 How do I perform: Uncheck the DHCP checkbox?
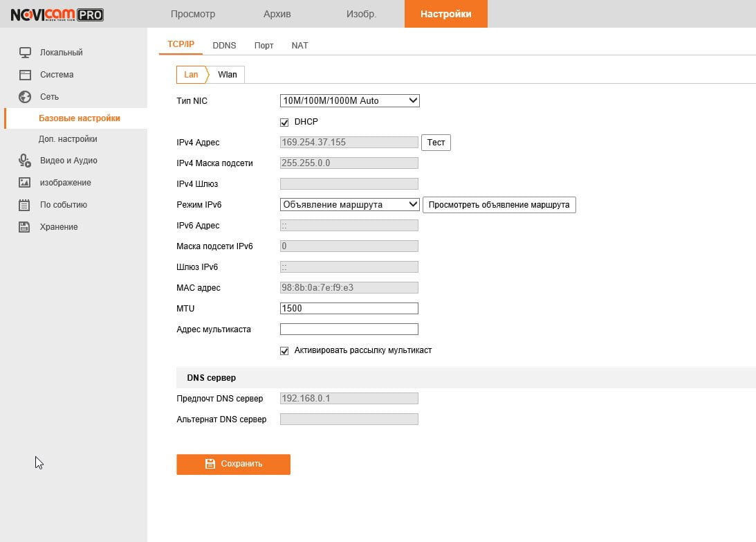(284, 122)
